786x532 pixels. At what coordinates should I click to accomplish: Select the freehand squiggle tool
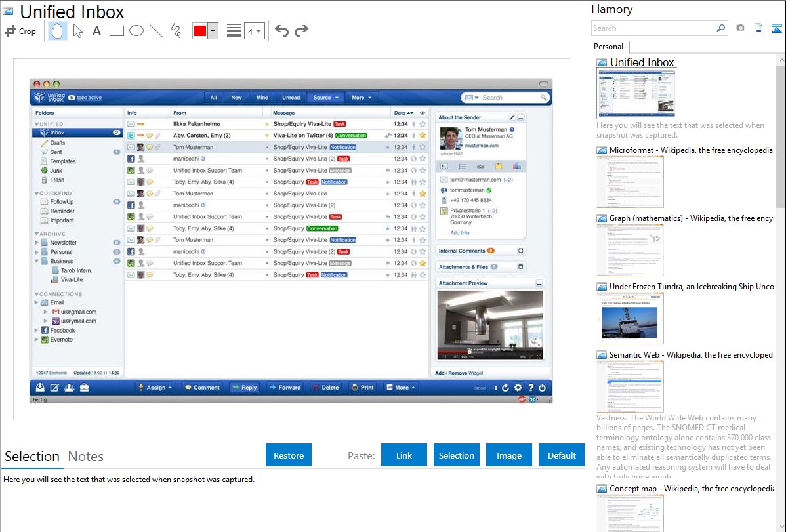(x=176, y=31)
